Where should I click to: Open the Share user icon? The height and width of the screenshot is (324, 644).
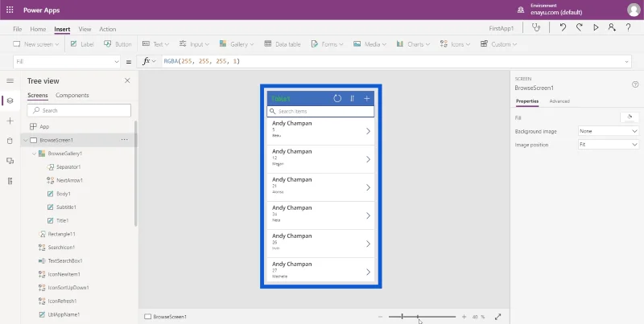[612, 28]
